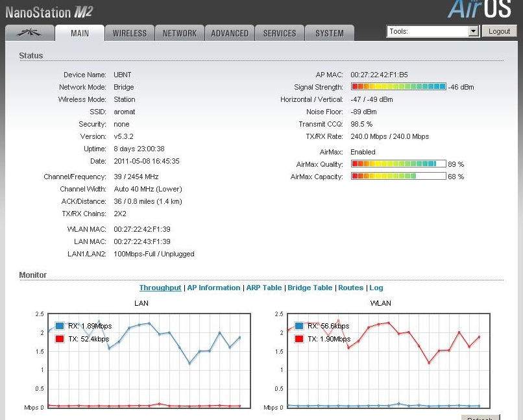Click the Logout button
This screenshot has width=523, height=420.
pyautogui.click(x=500, y=31)
